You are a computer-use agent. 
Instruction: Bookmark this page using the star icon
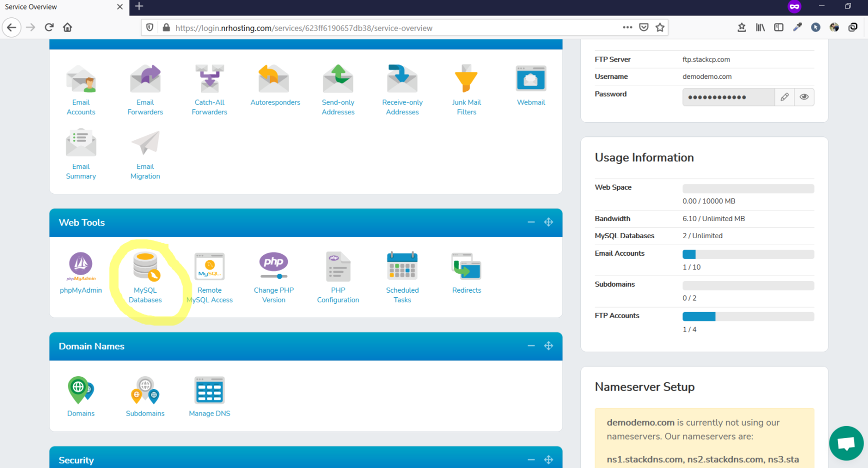(x=660, y=27)
